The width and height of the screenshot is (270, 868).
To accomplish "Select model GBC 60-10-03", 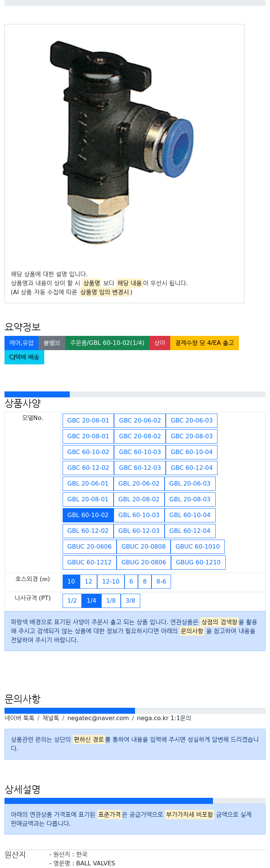I will (140, 452).
